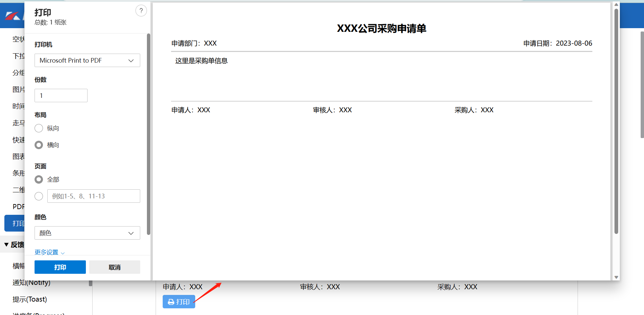Open Microsoft Print to PDF printer dropdown
This screenshot has height=315, width=644.
87,60
